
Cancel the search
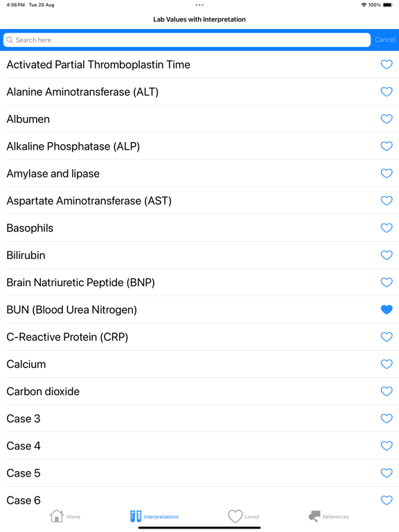tap(385, 39)
